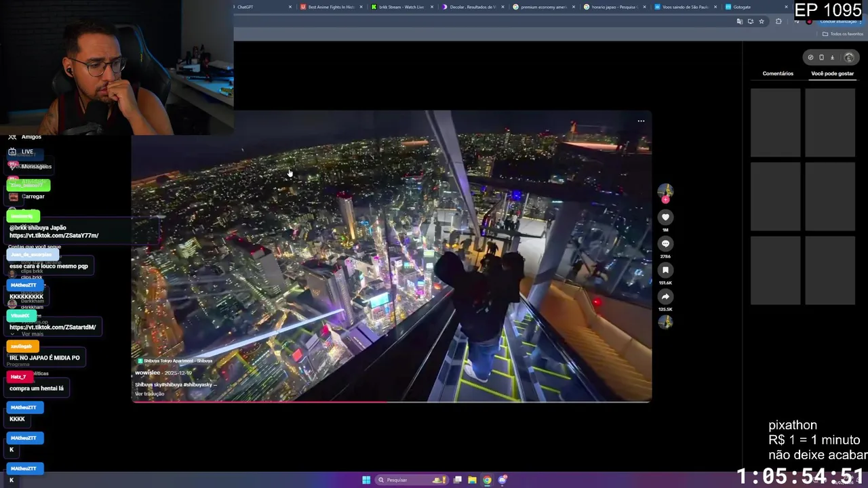868x488 pixels.
Task: Switch to the Gotogate tab
Action: 755,7
